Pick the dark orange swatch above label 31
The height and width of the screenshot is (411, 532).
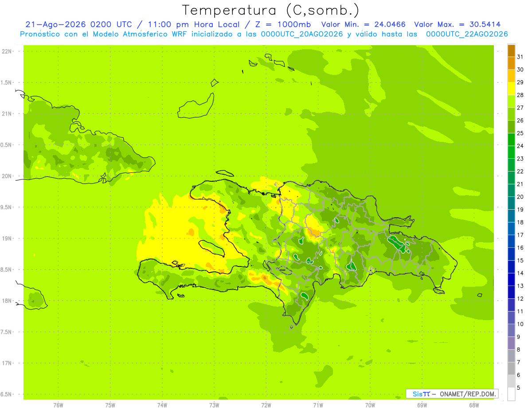[511, 51]
